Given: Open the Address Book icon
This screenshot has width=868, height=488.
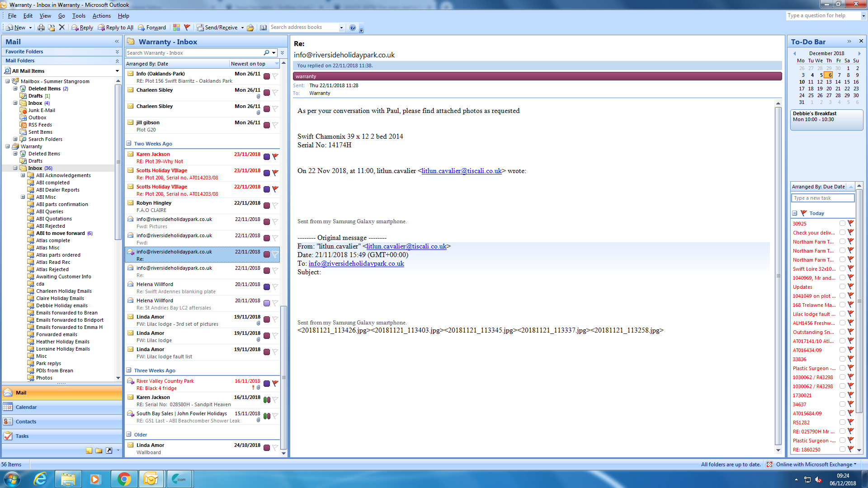Looking at the screenshot, I should [x=263, y=28].
